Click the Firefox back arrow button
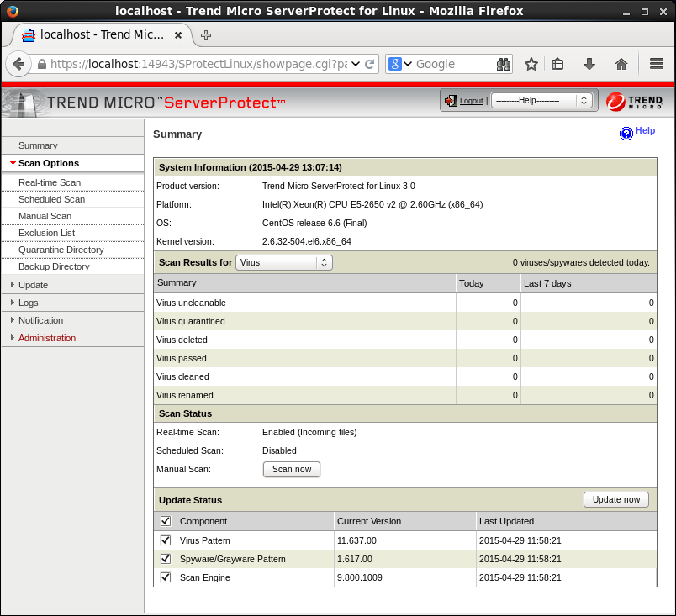 (18, 64)
